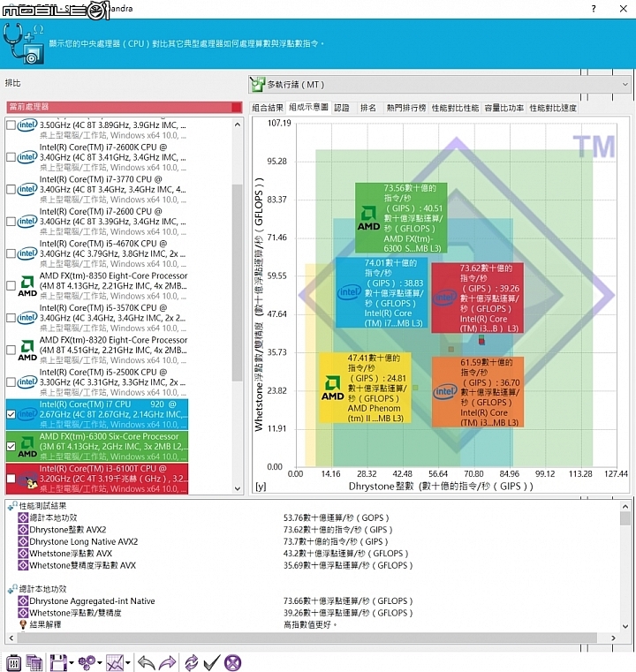Check the Core i7-3770 CPU checkbox
This screenshot has width=636, height=672.
coord(11,190)
